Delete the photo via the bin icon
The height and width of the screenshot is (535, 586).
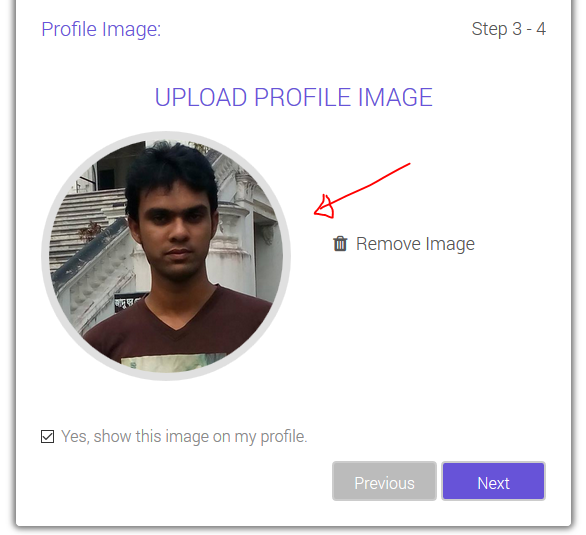tap(340, 244)
